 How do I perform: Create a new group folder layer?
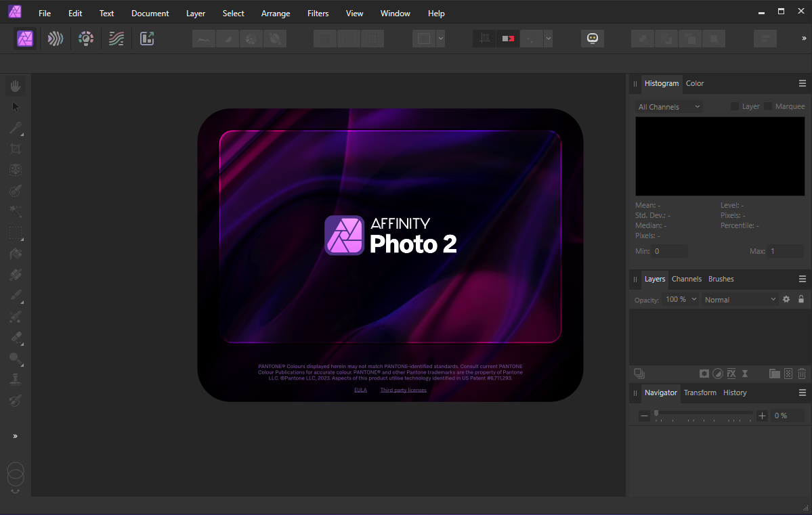tap(775, 374)
